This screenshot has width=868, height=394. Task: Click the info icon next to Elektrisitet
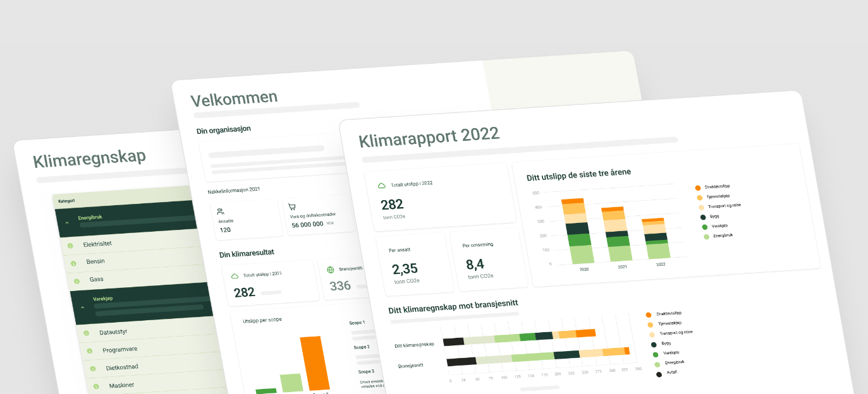70,246
